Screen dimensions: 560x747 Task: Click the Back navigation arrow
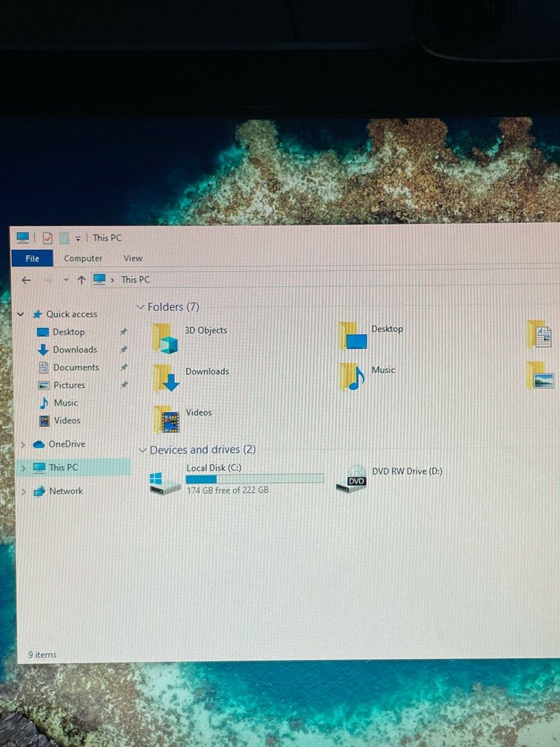[26, 279]
